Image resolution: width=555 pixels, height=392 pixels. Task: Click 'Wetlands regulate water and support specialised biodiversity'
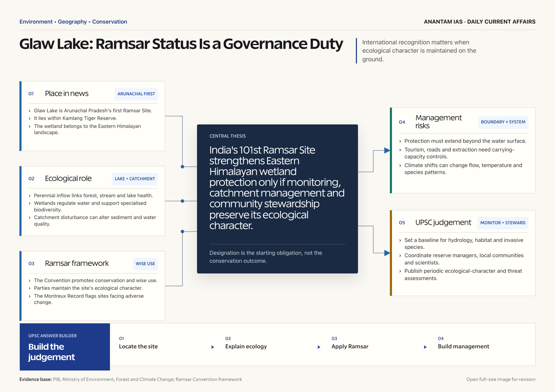90,207
